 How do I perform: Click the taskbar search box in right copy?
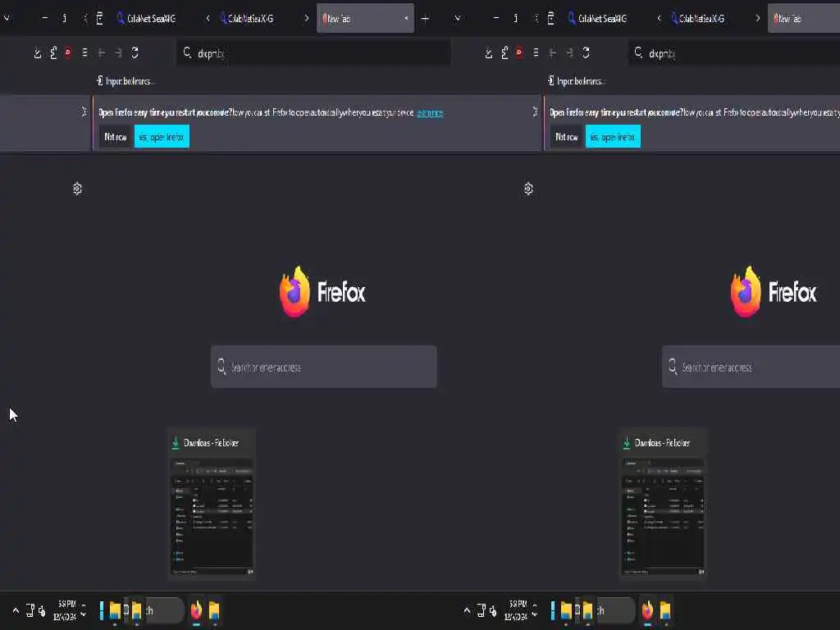[x=614, y=610]
